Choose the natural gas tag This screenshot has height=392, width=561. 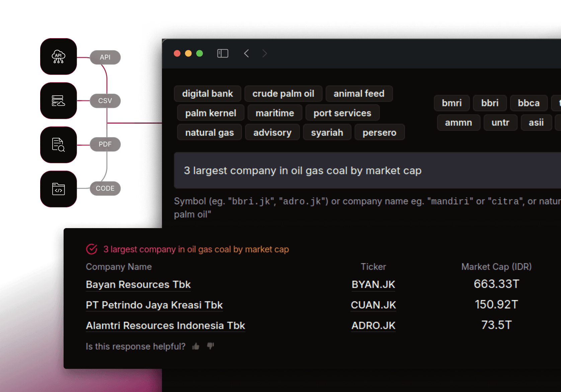pos(210,132)
